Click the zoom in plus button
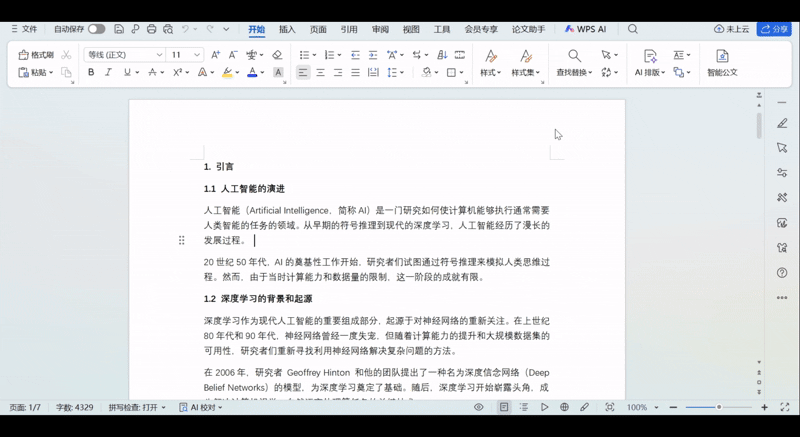800x437 pixels. click(x=764, y=407)
